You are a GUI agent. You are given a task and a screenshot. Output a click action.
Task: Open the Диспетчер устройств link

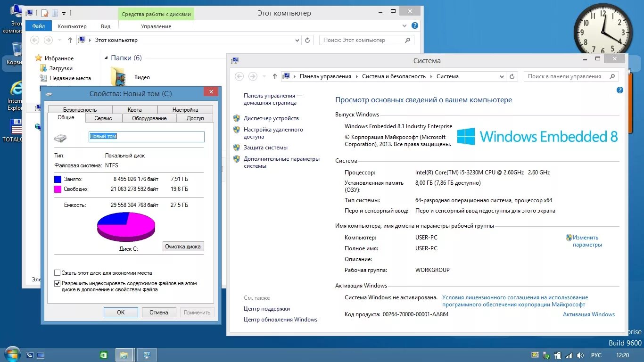click(271, 118)
